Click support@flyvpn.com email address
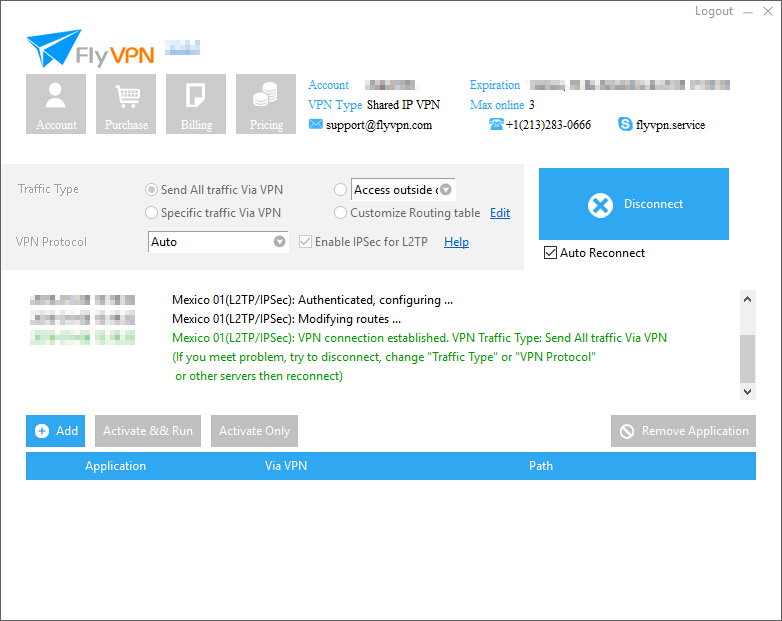The width and height of the screenshot is (782, 621). (379, 125)
